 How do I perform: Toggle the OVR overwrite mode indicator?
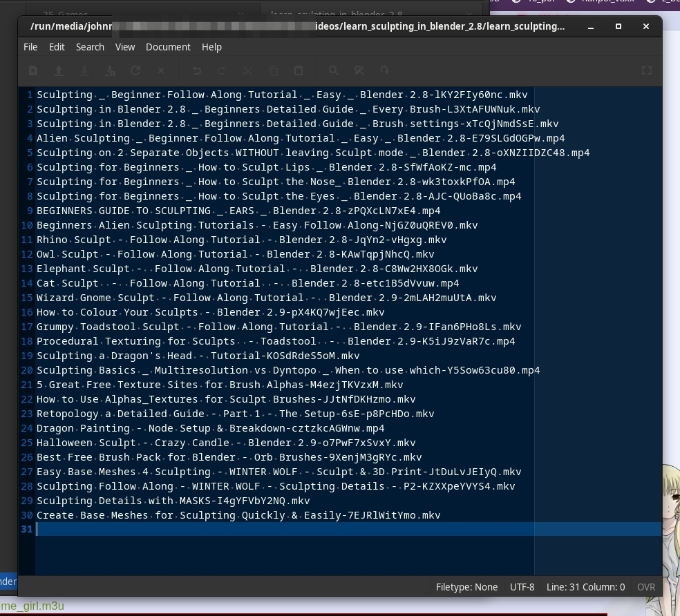(x=646, y=587)
